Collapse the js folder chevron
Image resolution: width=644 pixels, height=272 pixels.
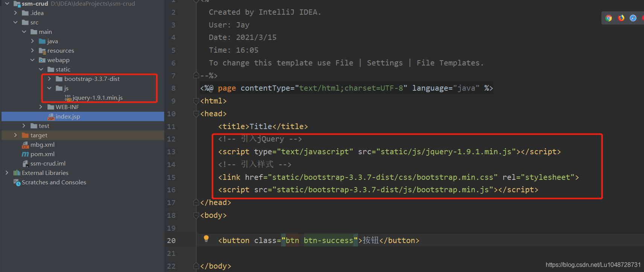pos(49,88)
